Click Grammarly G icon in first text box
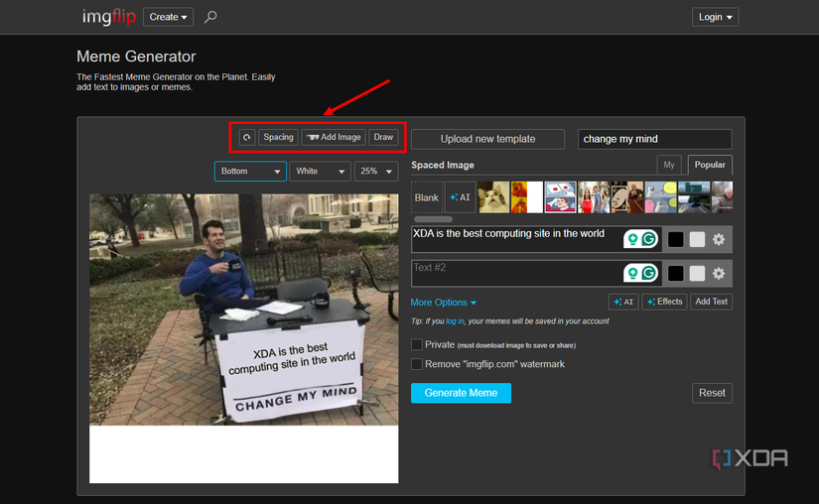The height and width of the screenshot is (504, 819). tap(649, 239)
